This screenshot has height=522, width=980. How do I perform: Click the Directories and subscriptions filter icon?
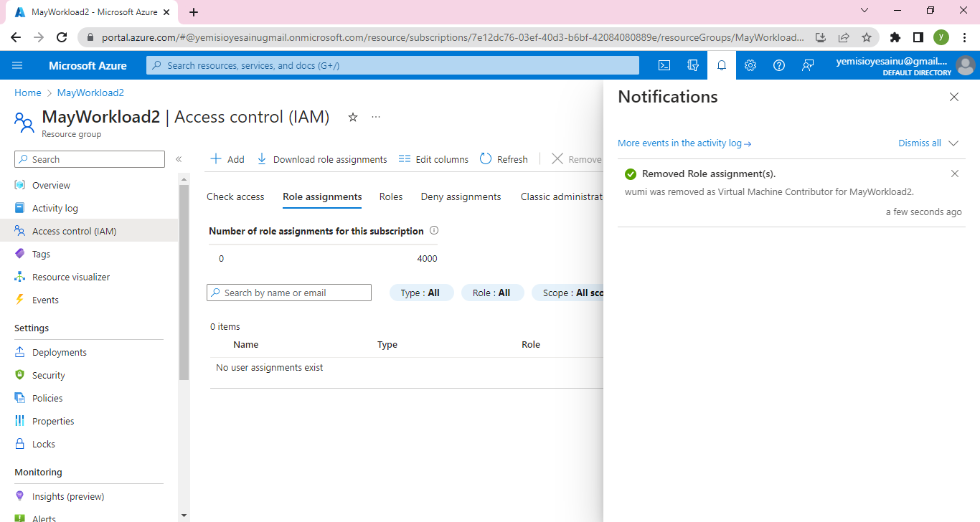[x=693, y=65]
